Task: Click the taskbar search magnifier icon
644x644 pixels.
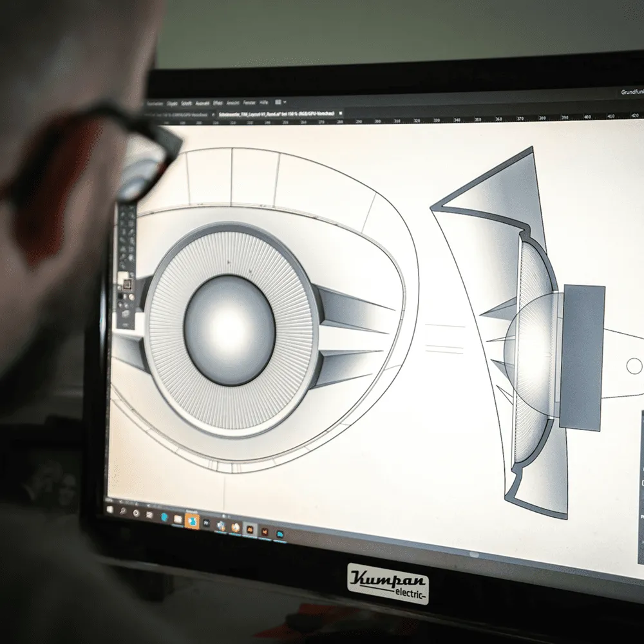Action: (122, 511)
